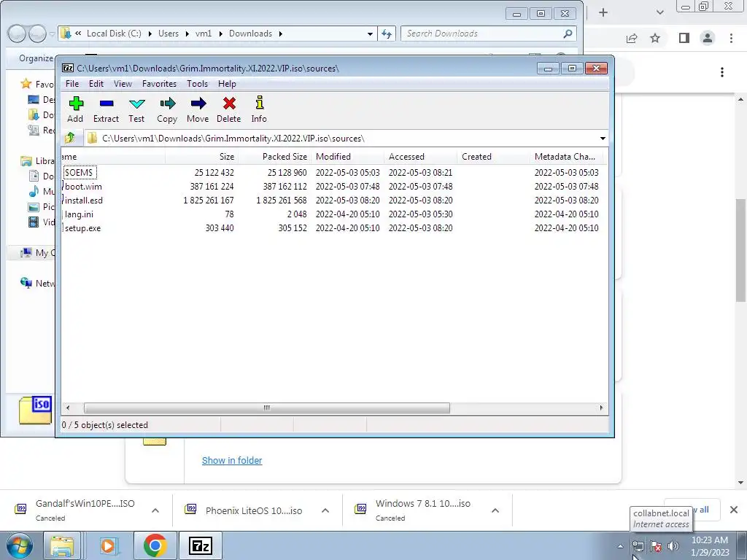Switch to Chrome from the taskbar
This screenshot has width=747, height=560.
tap(155, 545)
